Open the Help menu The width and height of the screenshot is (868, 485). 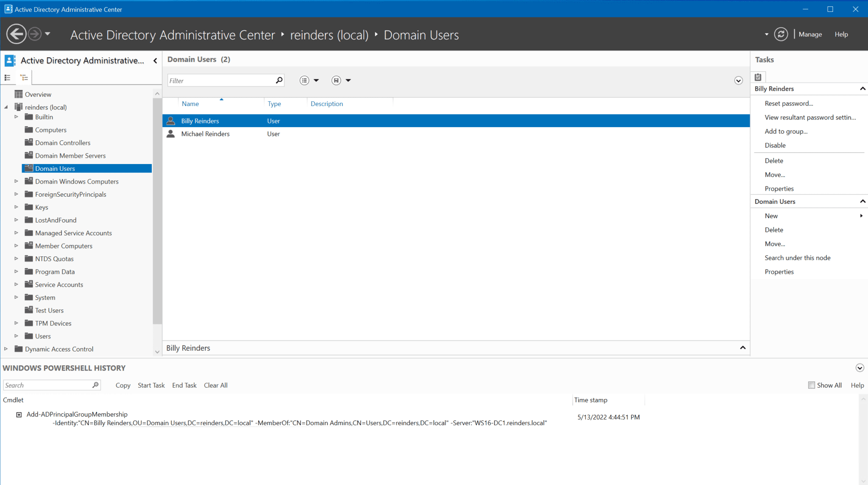[x=841, y=34]
